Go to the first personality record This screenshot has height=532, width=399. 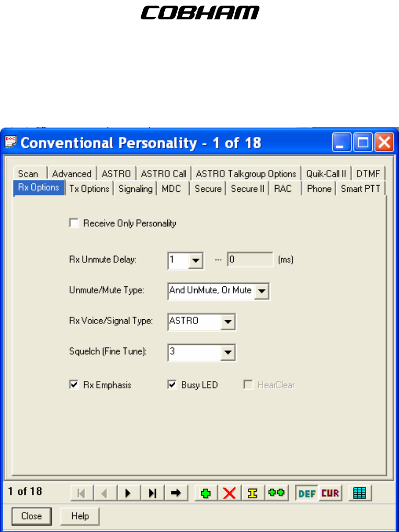[x=82, y=493]
